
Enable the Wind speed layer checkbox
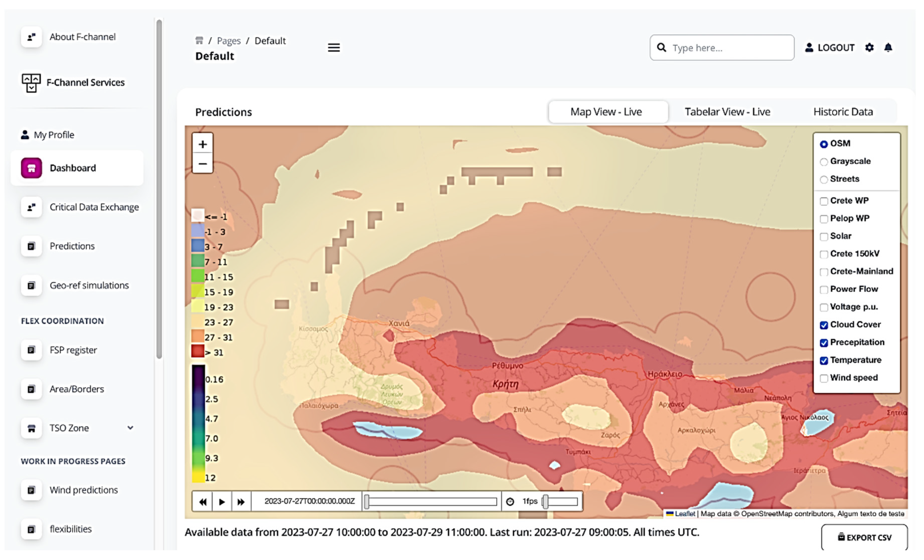tap(824, 378)
